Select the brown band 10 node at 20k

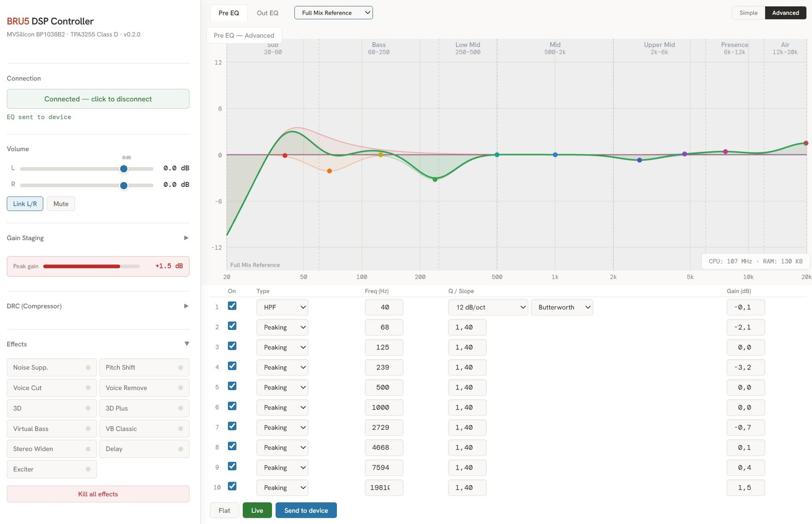tap(806, 143)
